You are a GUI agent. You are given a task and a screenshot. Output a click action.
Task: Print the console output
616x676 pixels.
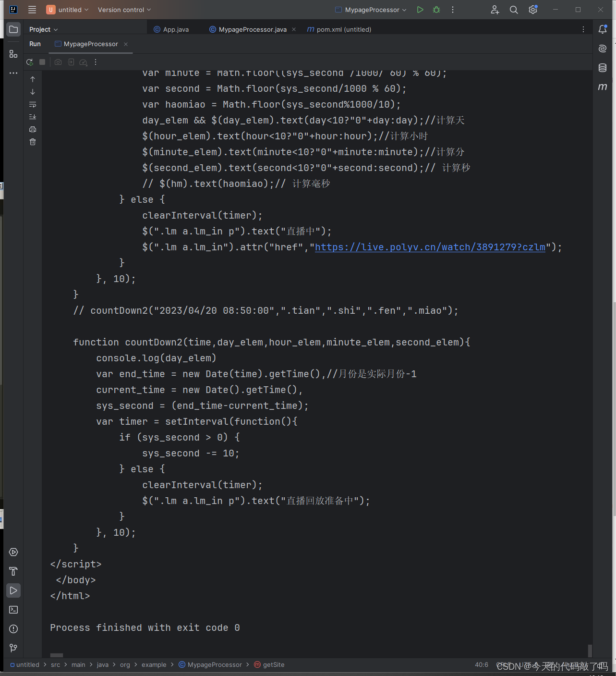point(33,129)
